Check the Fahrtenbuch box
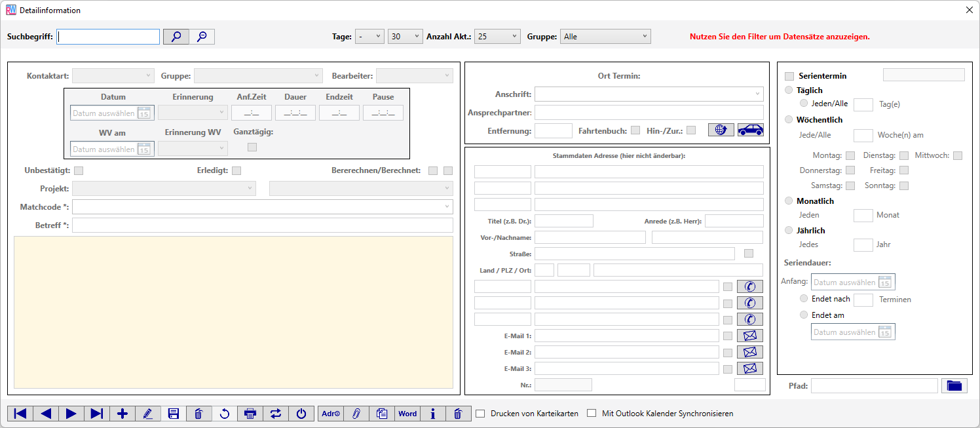Viewport: 980px width, 428px height. click(635, 130)
